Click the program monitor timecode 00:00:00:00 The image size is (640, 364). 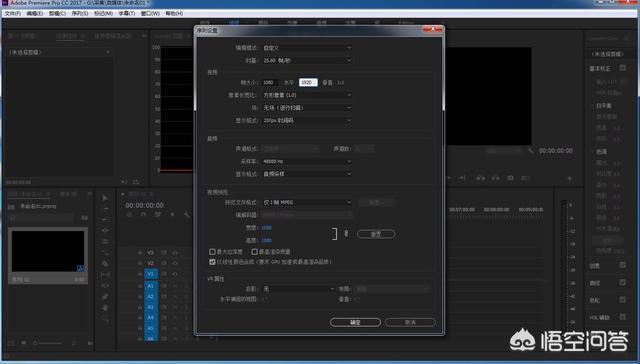(x=556, y=151)
